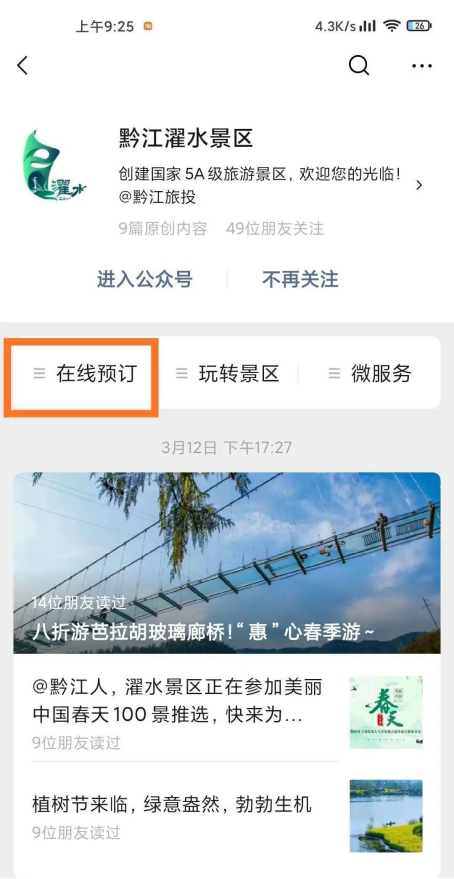Image resolution: width=454 pixels, height=879 pixels.
Task: Open the glass bridge article banner
Action: click(x=227, y=563)
